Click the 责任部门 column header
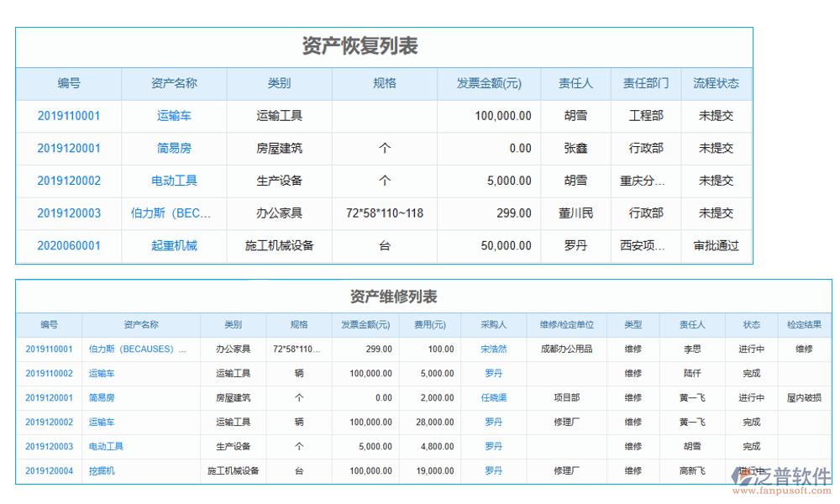 coord(645,83)
